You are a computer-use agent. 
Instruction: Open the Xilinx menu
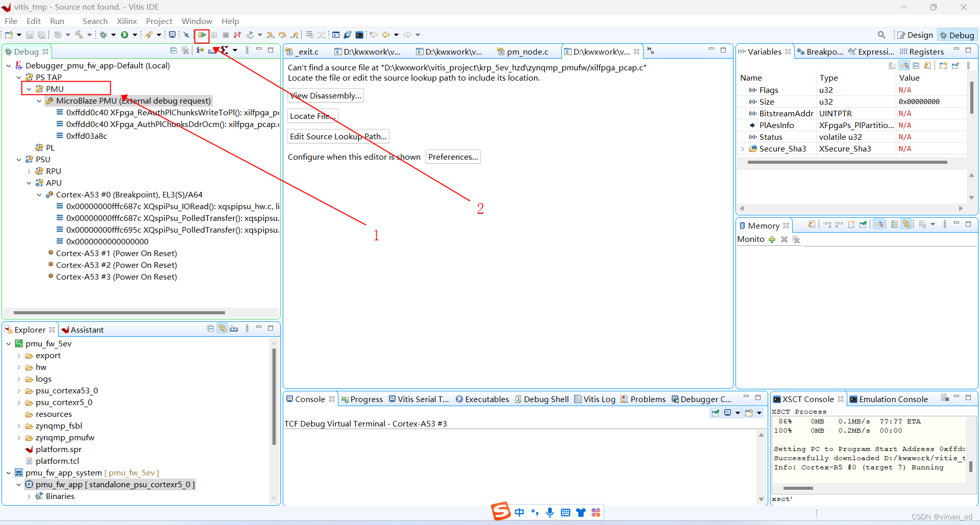click(127, 21)
